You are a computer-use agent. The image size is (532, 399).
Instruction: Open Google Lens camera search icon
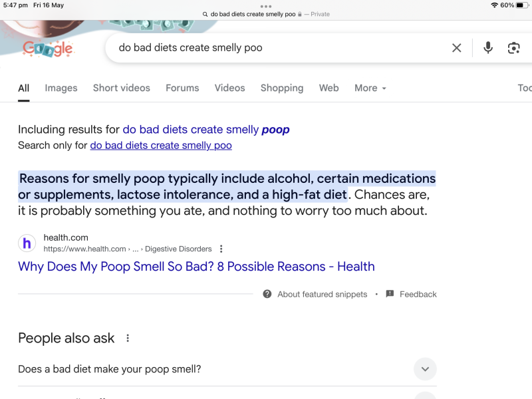coord(513,48)
